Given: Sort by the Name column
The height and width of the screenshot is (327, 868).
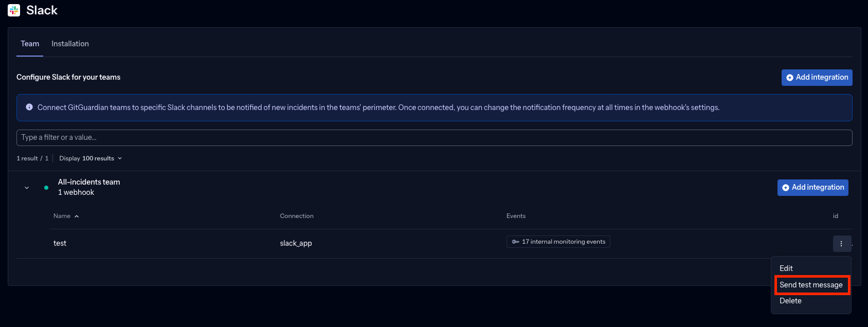Looking at the screenshot, I should [66, 216].
